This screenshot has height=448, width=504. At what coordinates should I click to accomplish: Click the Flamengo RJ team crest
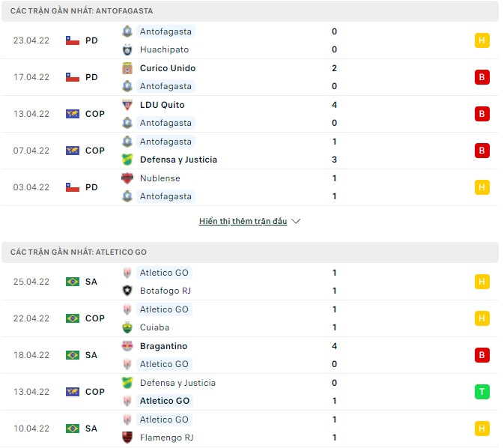pyautogui.click(x=127, y=438)
